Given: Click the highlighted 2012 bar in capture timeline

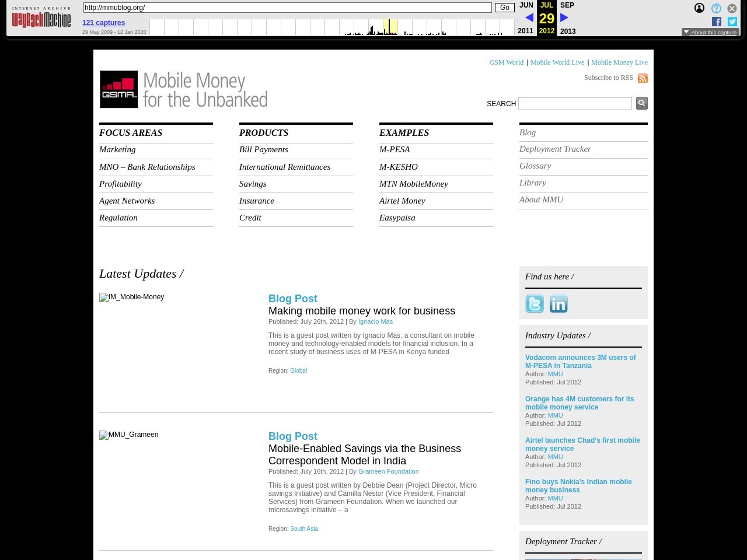Looking at the screenshot, I should tap(390, 27).
